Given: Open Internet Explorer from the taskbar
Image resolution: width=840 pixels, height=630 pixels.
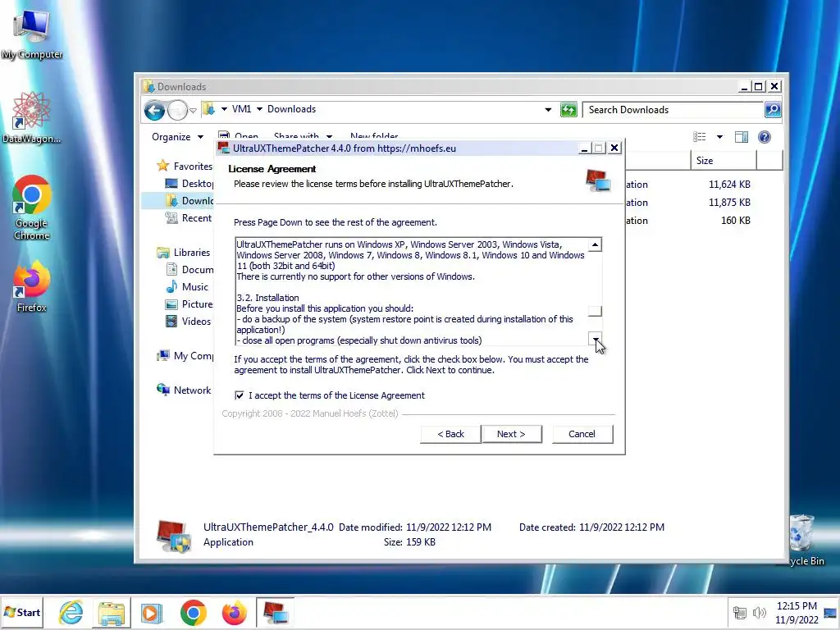Looking at the screenshot, I should click(x=71, y=612).
